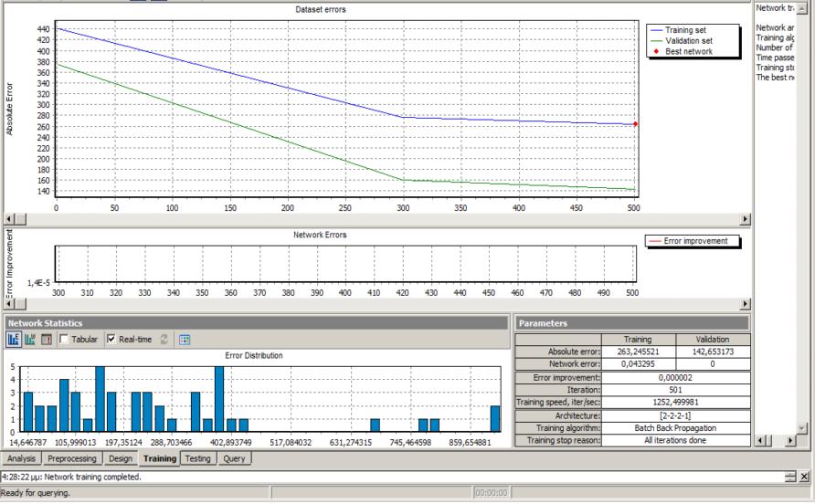Screen dimensions: 815x504
Task: Click Training set legend entry
Action: point(679,30)
